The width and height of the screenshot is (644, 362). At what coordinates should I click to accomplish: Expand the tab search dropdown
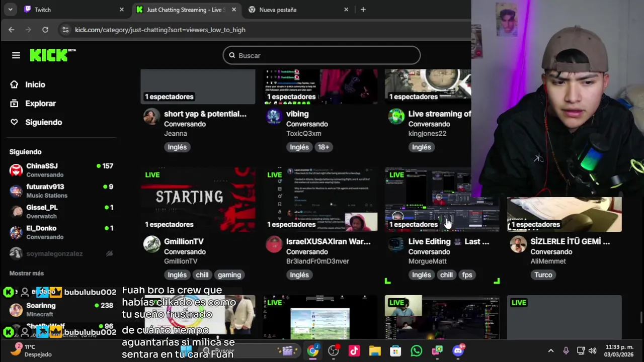click(10, 10)
